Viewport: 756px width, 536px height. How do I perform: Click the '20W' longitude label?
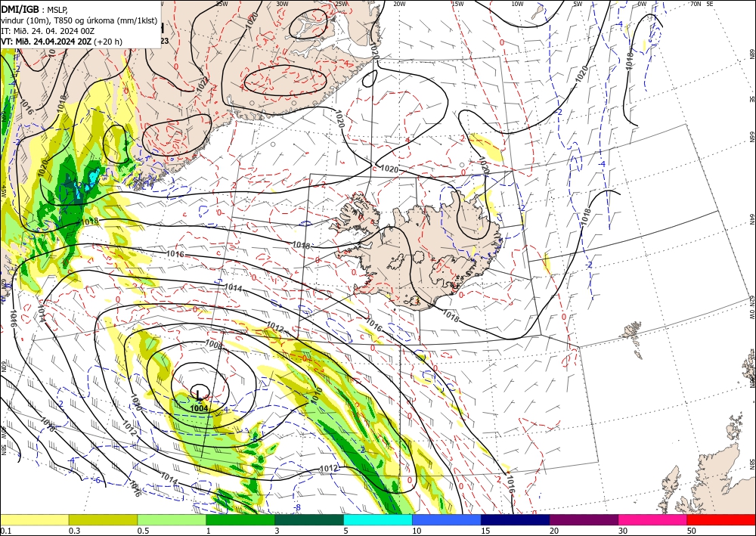pos(399,4)
